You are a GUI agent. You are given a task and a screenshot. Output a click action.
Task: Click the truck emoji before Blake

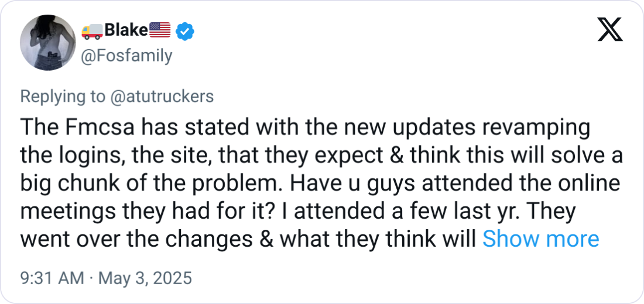point(91,31)
